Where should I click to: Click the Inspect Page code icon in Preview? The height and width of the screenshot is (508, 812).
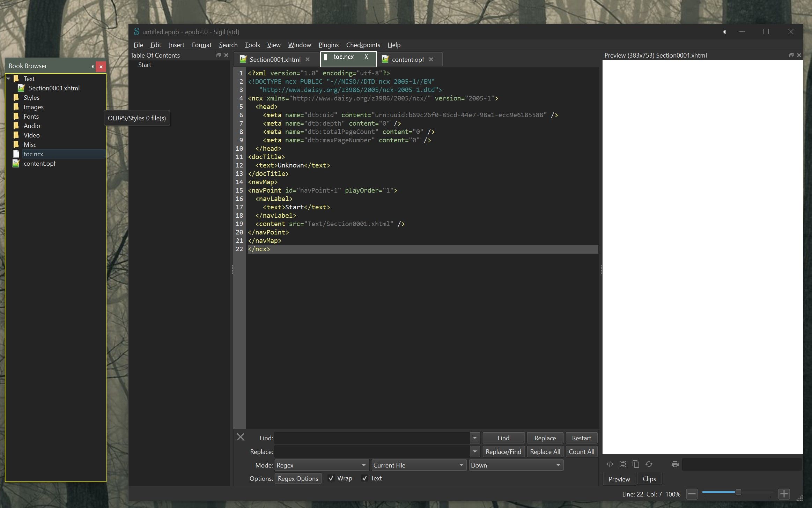pyautogui.click(x=610, y=464)
